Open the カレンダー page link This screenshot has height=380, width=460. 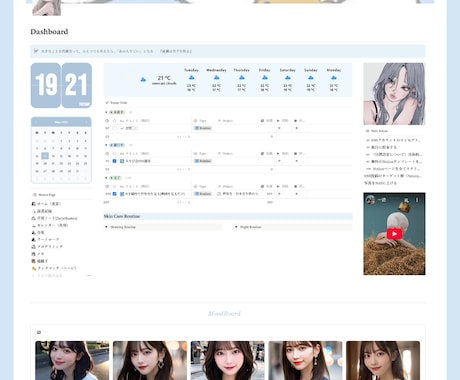[49, 225]
